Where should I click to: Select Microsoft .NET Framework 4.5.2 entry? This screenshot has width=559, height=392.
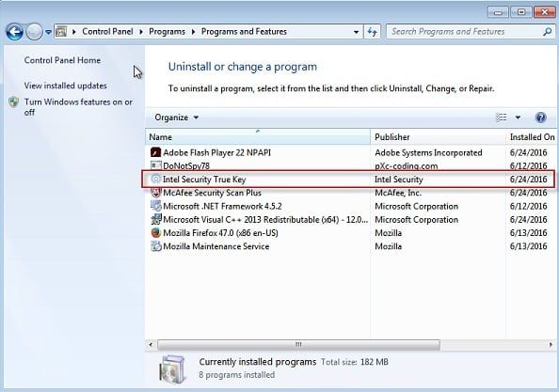point(351,206)
